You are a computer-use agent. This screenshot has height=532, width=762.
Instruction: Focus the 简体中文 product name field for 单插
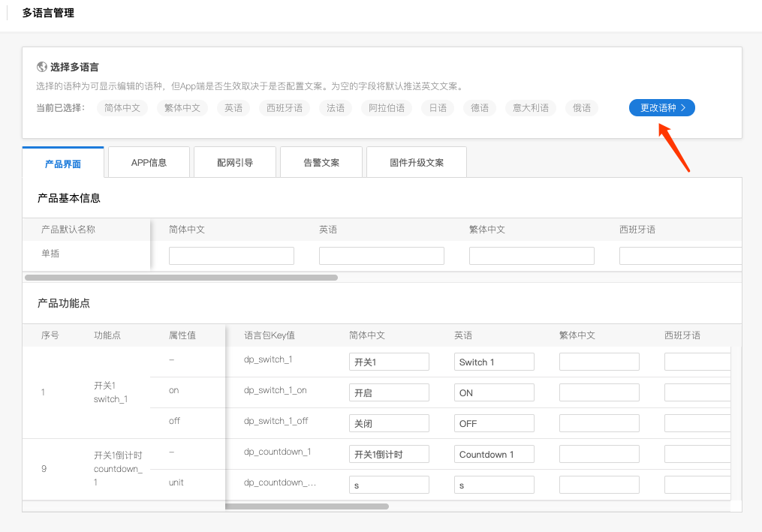[x=231, y=256]
